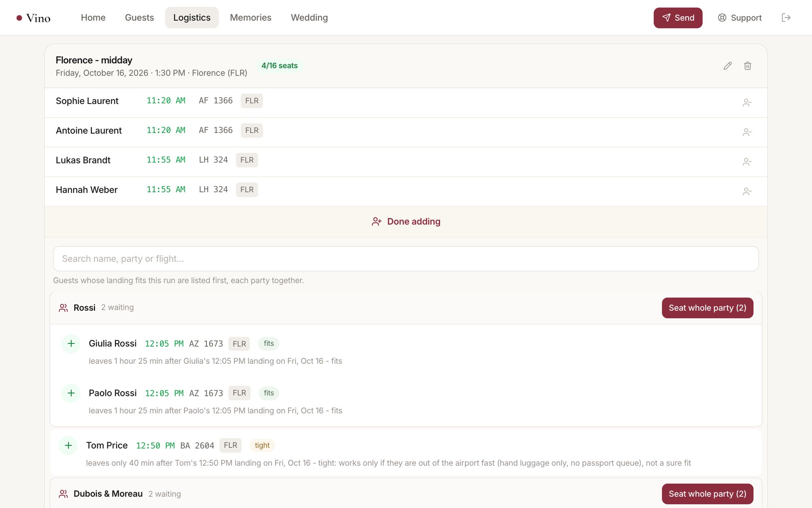
Task: Click Antoine Laurent's AF 1366 flight number
Action: click(x=216, y=130)
